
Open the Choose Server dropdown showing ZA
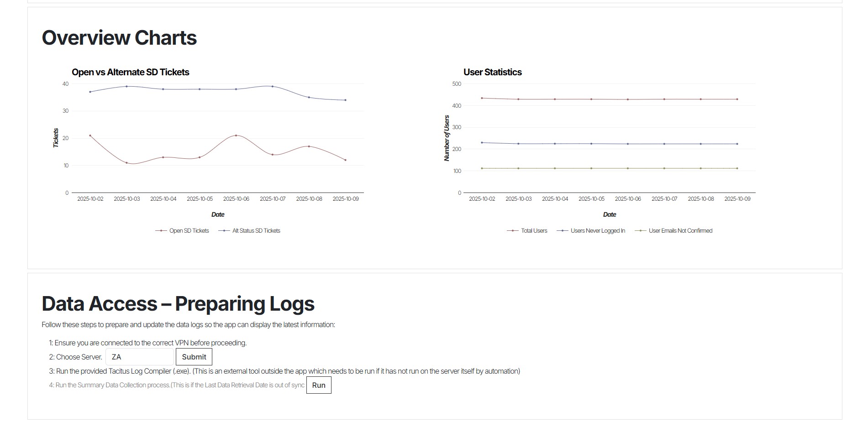point(139,357)
